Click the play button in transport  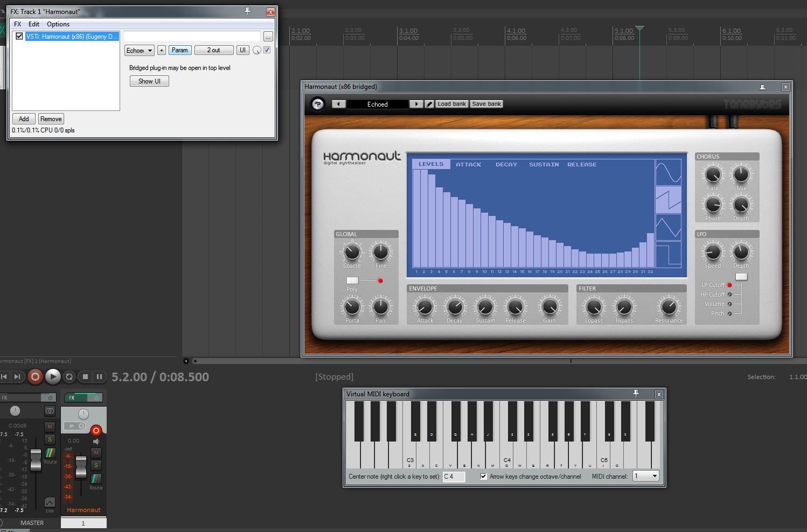tap(52, 377)
